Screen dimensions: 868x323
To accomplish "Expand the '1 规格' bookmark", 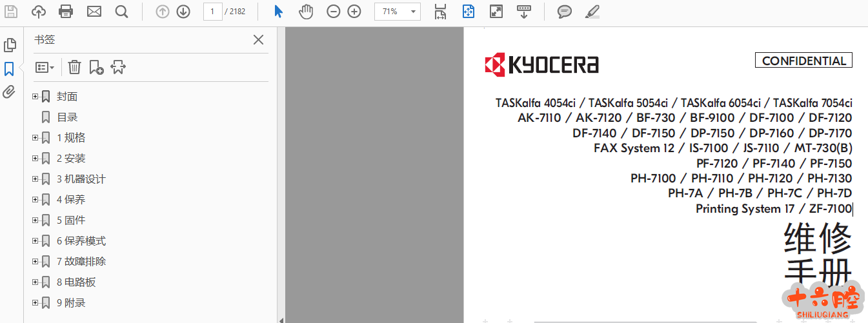I will (x=35, y=137).
